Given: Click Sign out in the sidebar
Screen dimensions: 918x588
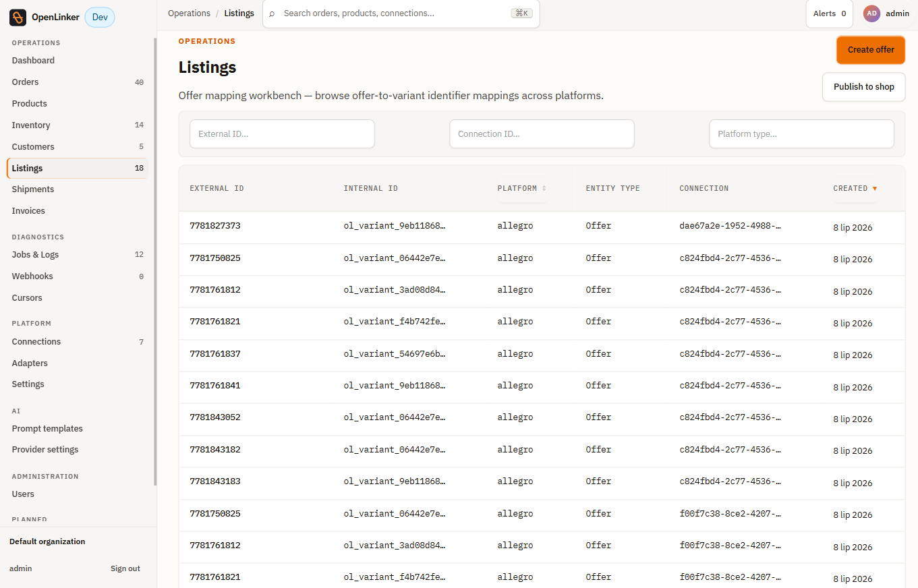Looking at the screenshot, I should (125, 568).
